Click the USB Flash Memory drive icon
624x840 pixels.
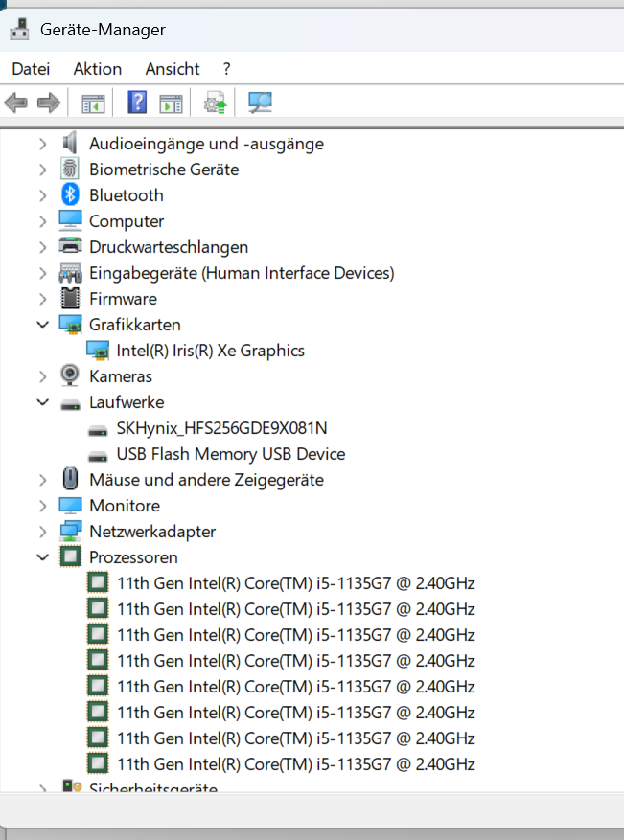click(98, 456)
